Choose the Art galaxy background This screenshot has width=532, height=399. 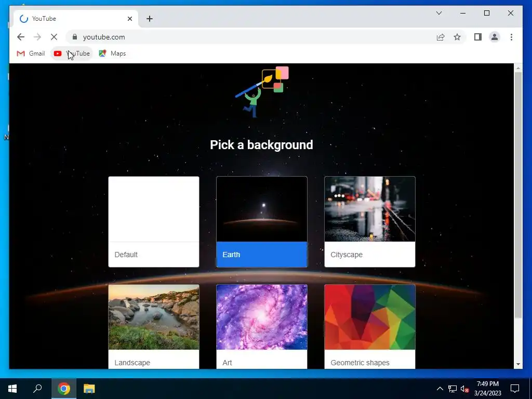[x=262, y=326]
